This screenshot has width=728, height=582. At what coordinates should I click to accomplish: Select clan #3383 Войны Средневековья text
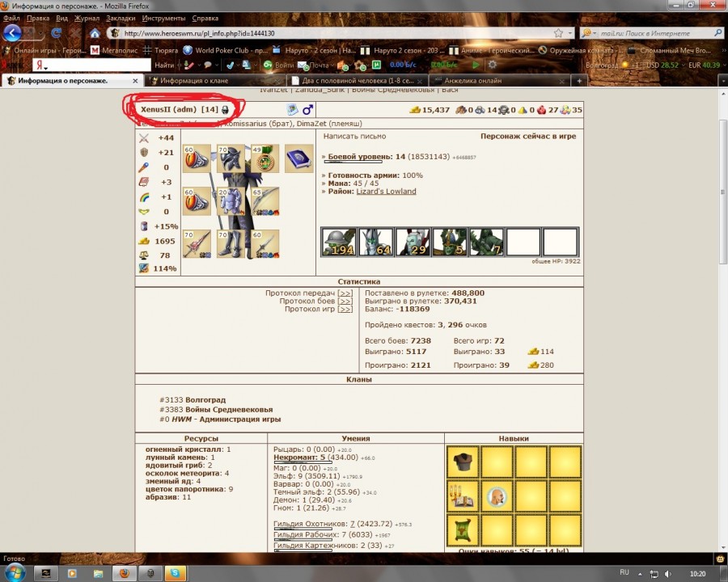[216, 410]
